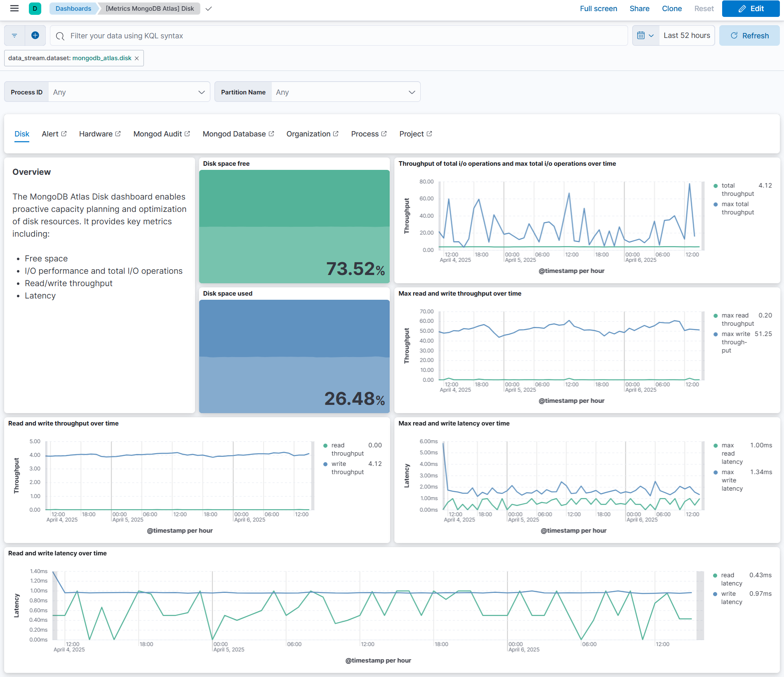Click the 'D' space avatar icon

(x=35, y=8)
